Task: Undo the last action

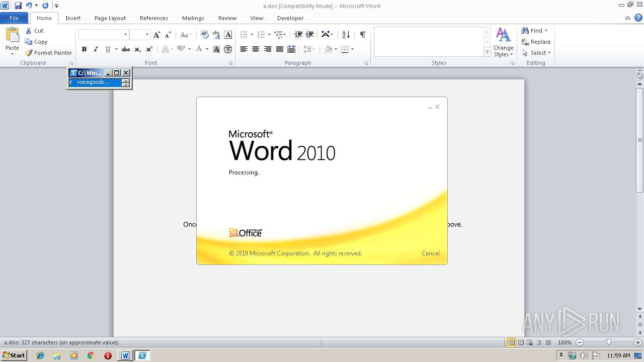Action: (29, 6)
